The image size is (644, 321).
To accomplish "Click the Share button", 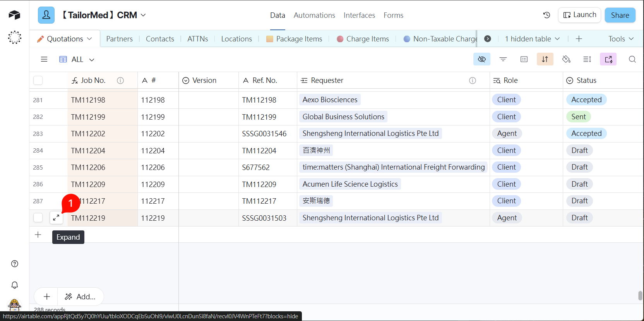I will 620,15.
